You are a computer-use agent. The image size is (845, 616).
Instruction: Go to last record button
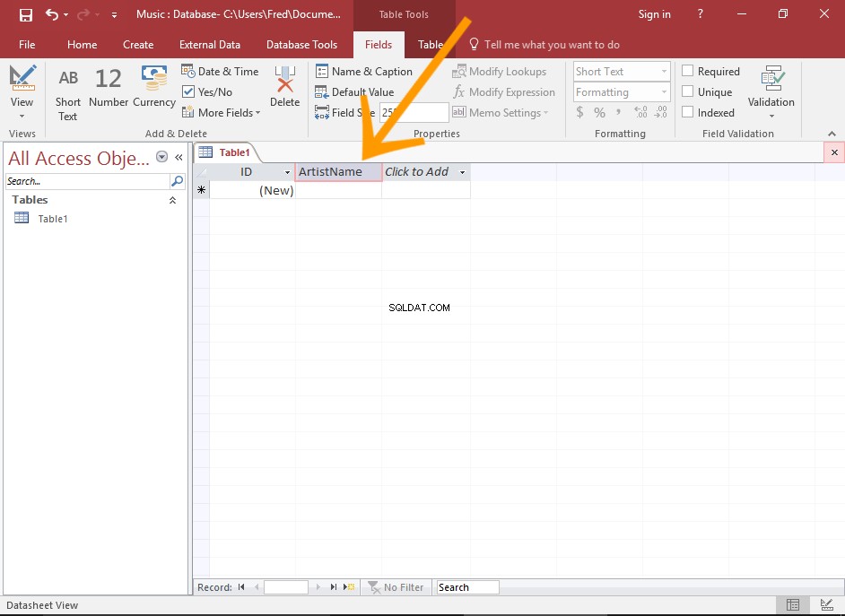(334, 587)
